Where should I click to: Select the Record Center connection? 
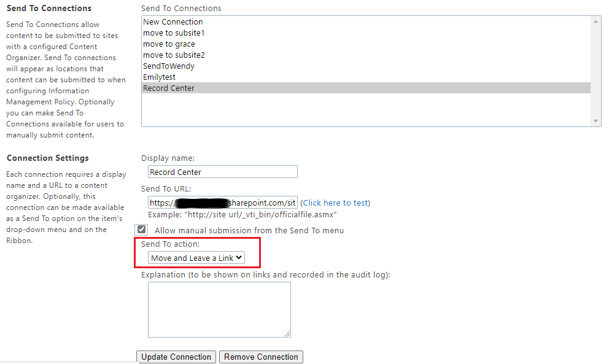coord(168,88)
